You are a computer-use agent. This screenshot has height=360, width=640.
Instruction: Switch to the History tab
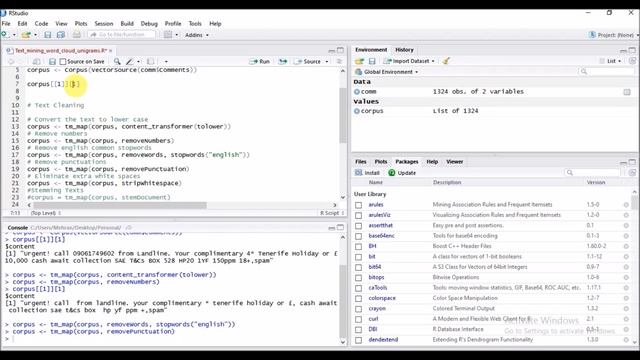[404, 50]
